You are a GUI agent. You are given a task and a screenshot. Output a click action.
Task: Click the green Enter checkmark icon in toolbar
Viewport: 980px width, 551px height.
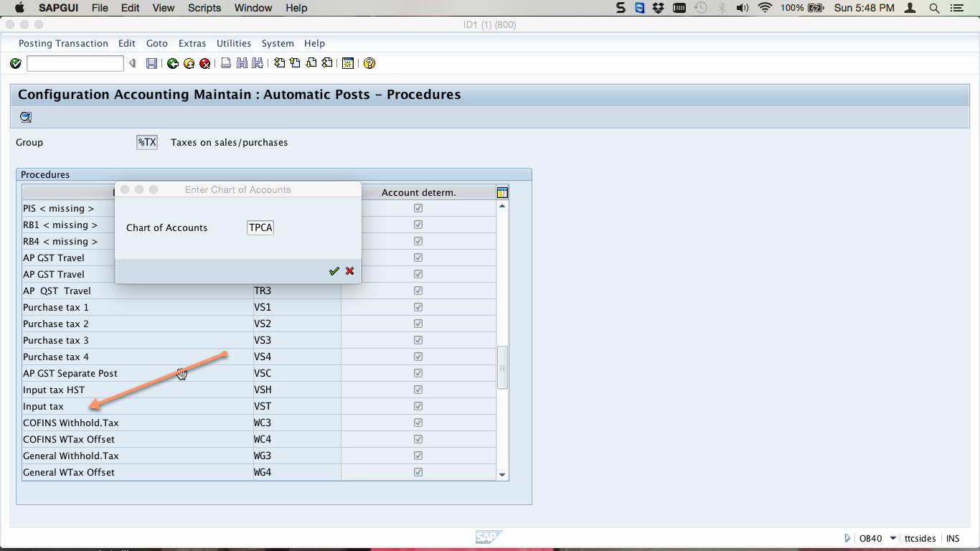[16, 64]
